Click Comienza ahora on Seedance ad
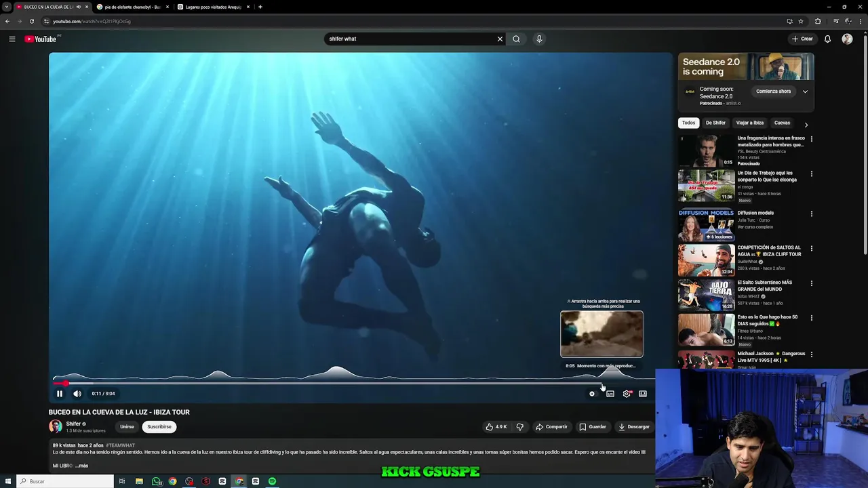This screenshot has height=488, width=868. click(774, 91)
